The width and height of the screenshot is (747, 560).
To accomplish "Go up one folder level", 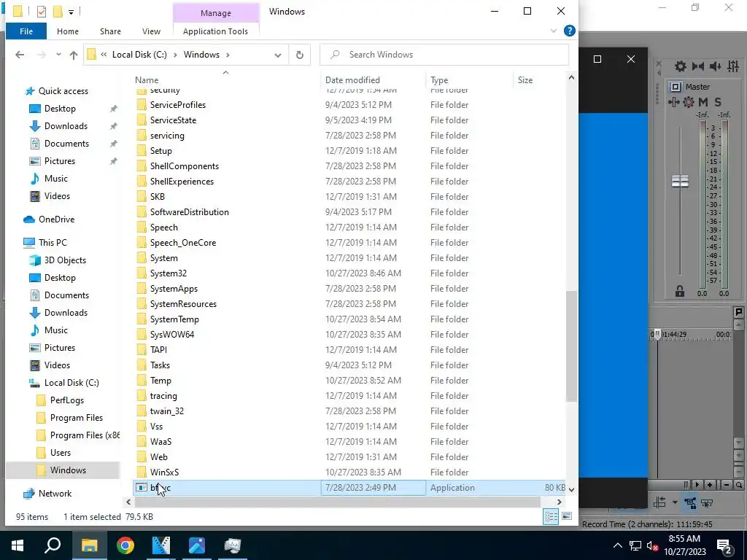I will click(x=74, y=55).
